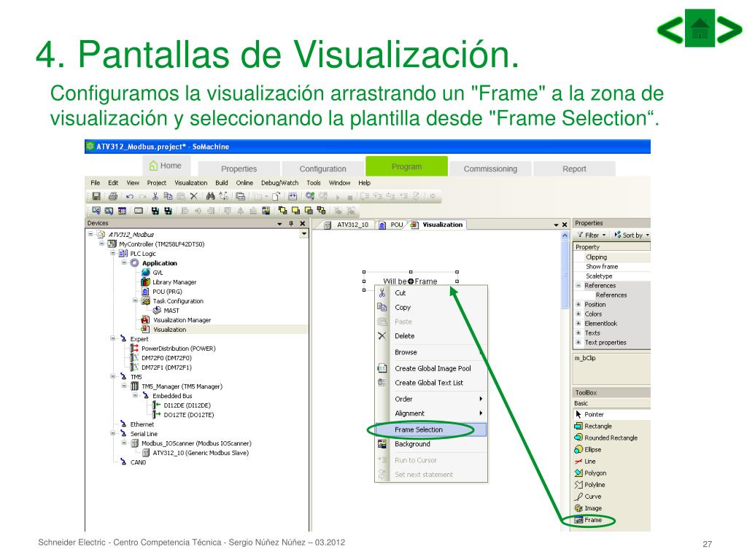Open the Sort by dropdown
Viewport: 747px width, 560px height.
(632, 235)
